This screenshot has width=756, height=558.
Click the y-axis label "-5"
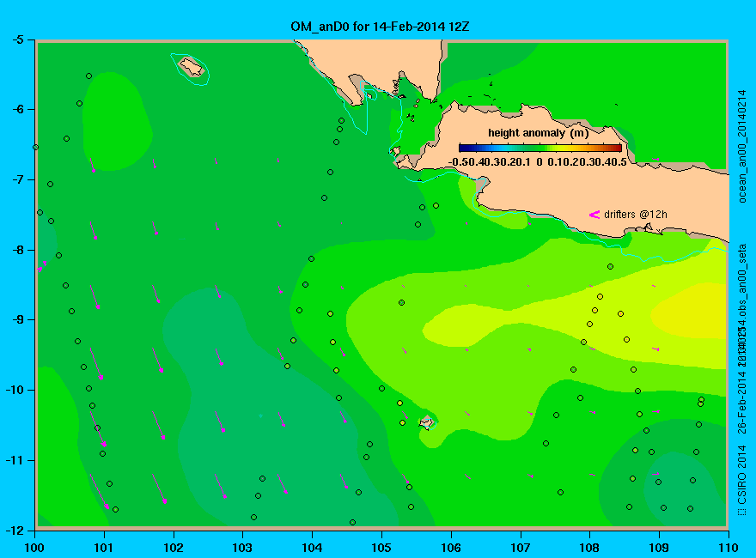pyautogui.click(x=17, y=39)
